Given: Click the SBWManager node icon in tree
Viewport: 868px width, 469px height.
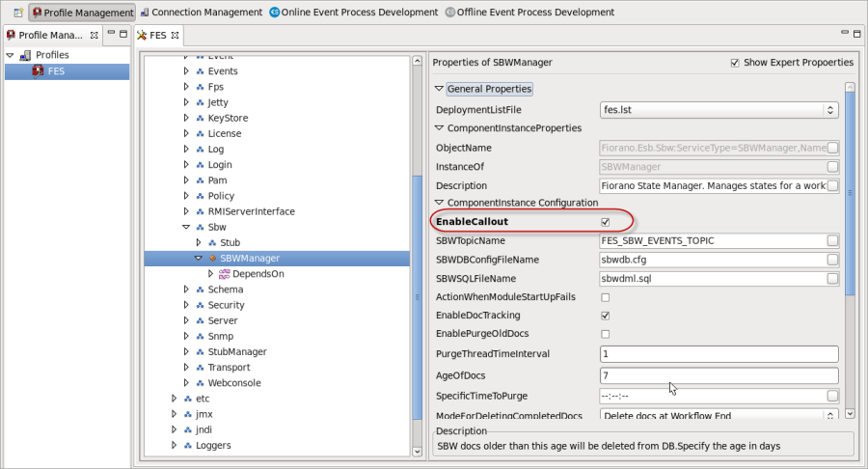Looking at the screenshot, I should point(212,259).
